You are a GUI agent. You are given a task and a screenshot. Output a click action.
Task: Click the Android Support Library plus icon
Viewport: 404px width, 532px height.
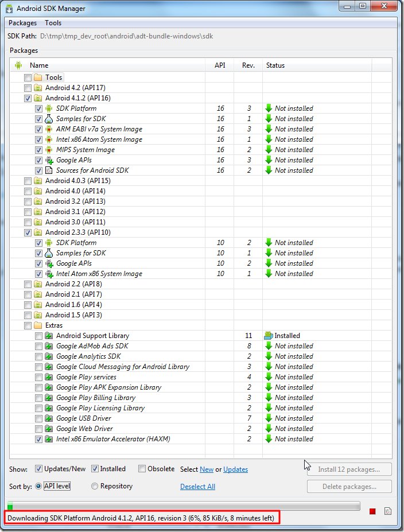click(x=49, y=336)
